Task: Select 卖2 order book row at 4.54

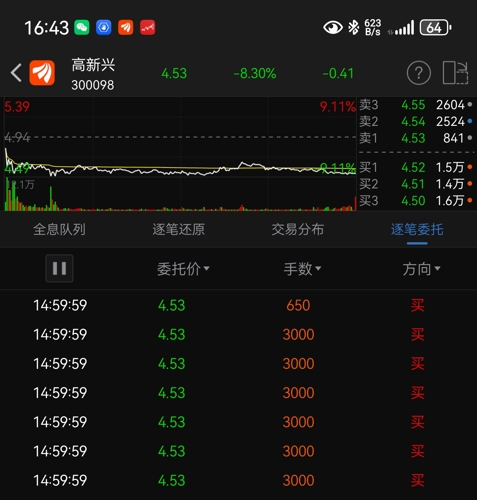Action: [416, 121]
